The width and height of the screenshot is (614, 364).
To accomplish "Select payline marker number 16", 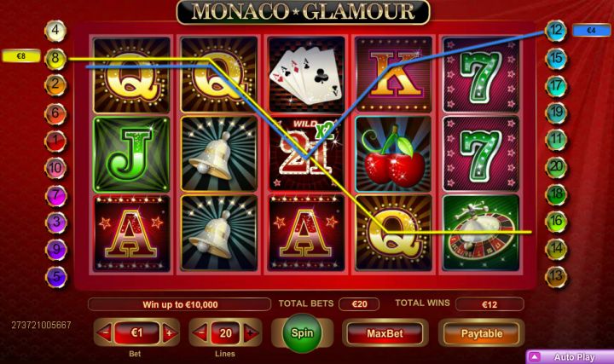I will 556,222.
